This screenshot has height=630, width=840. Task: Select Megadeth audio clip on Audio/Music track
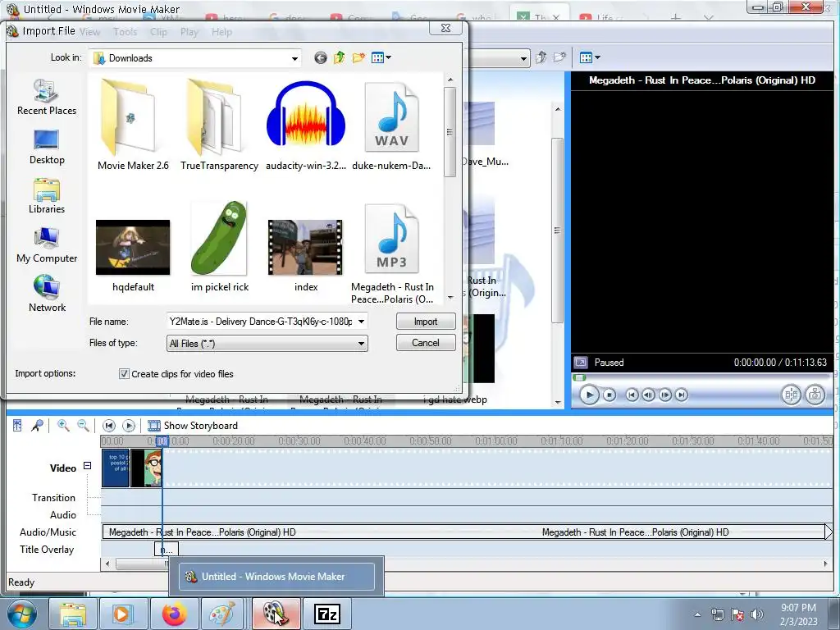(464, 532)
